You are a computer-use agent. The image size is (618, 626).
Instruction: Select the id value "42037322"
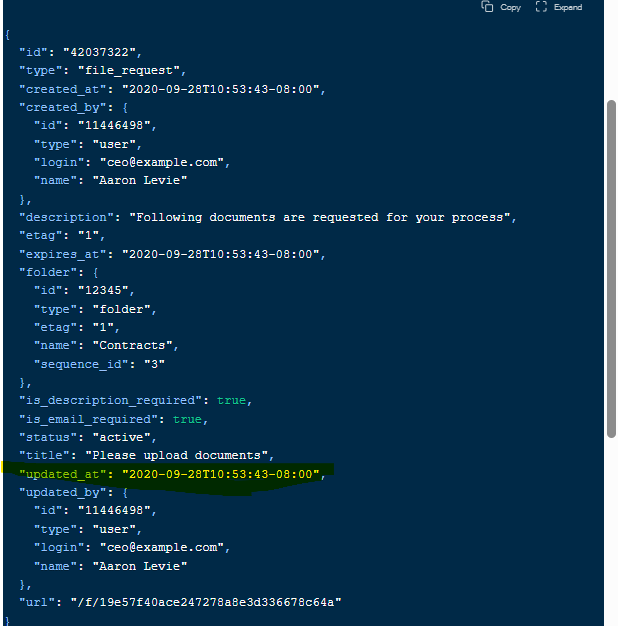click(99, 52)
